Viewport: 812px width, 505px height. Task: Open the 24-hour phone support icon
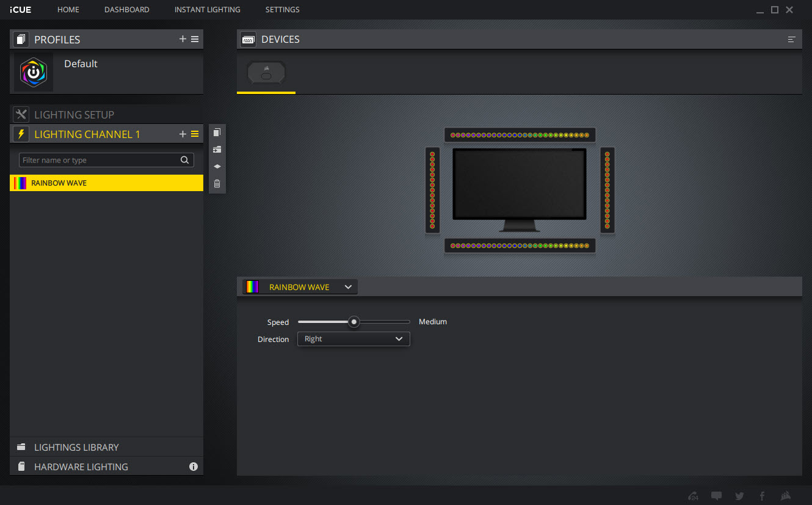coord(693,496)
